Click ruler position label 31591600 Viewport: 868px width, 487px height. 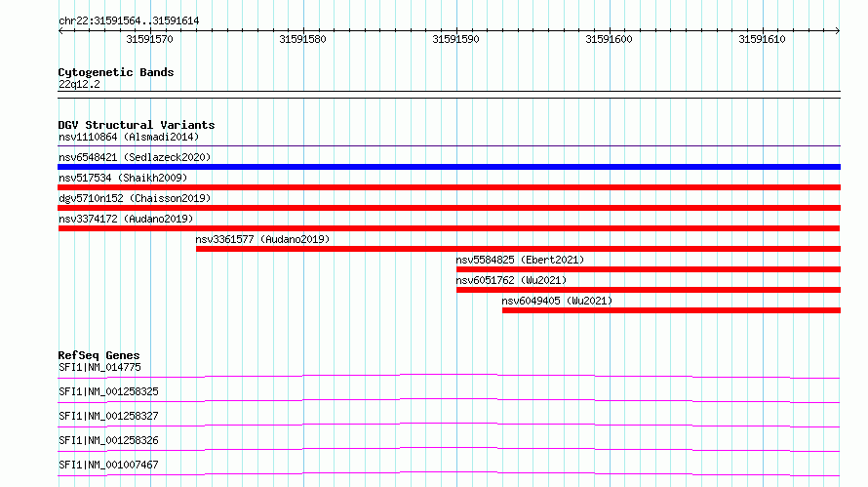click(x=609, y=39)
